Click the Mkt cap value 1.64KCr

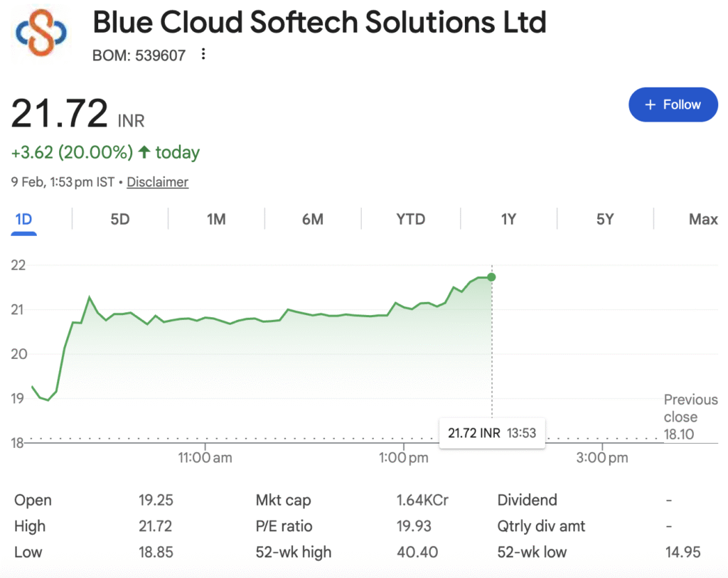point(422,501)
